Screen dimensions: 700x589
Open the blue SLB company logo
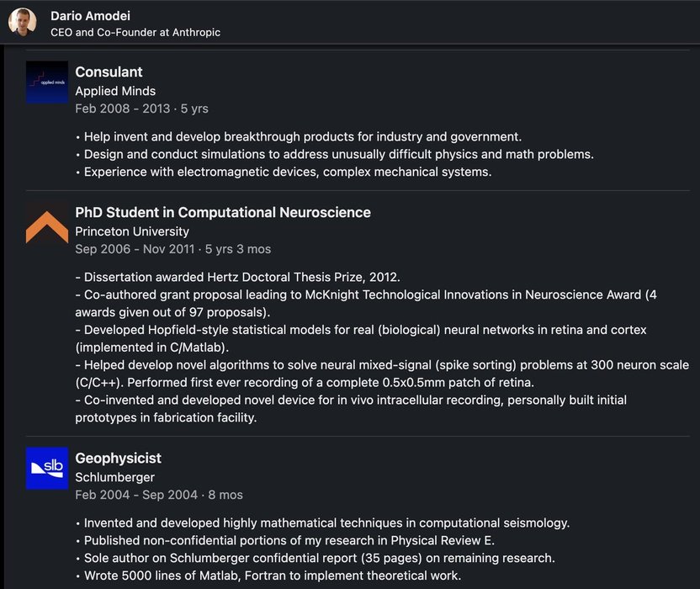[47, 468]
